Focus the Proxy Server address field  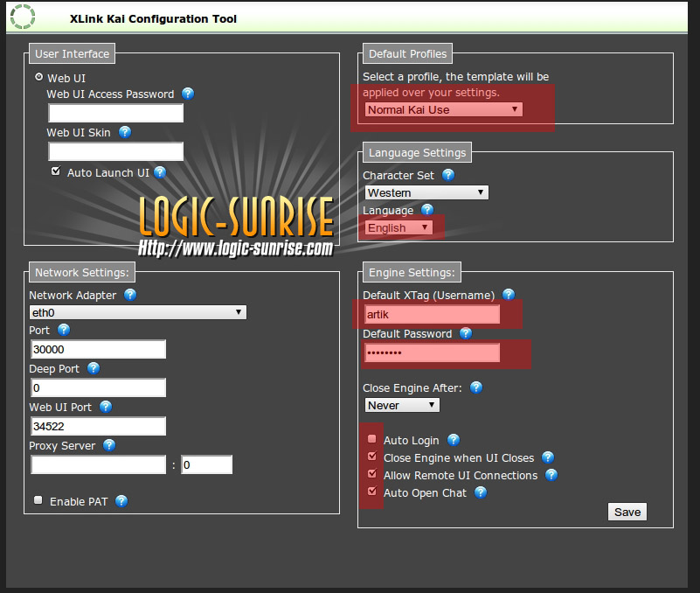(98, 464)
